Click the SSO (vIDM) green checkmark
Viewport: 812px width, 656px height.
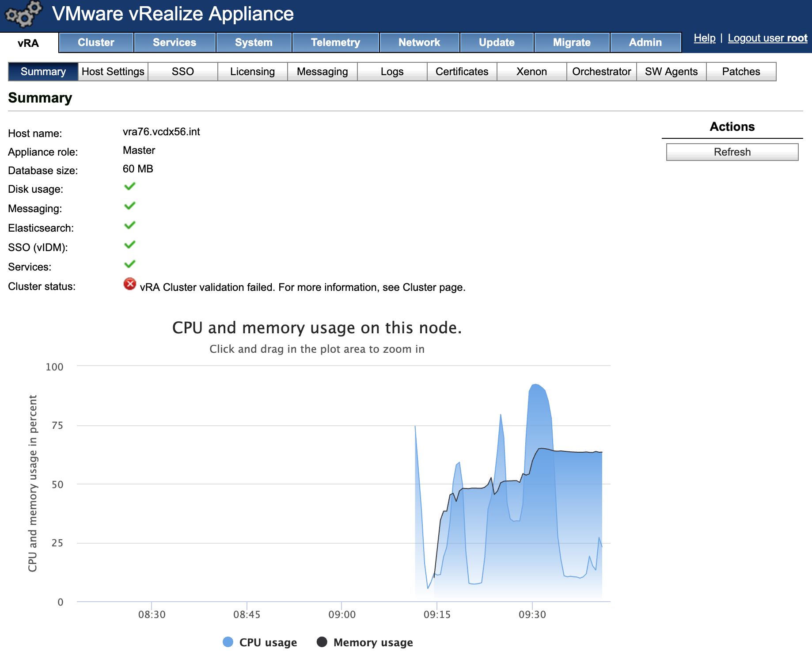pos(129,245)
